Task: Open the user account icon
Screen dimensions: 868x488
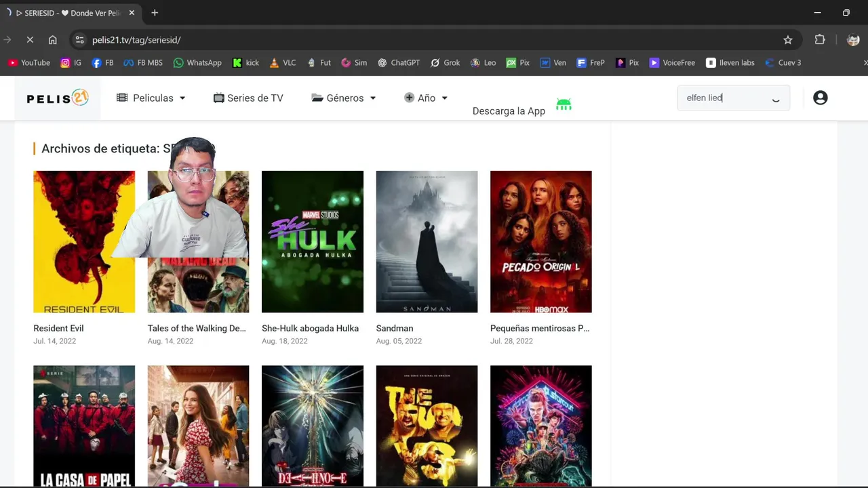Action: click(820, 98)
